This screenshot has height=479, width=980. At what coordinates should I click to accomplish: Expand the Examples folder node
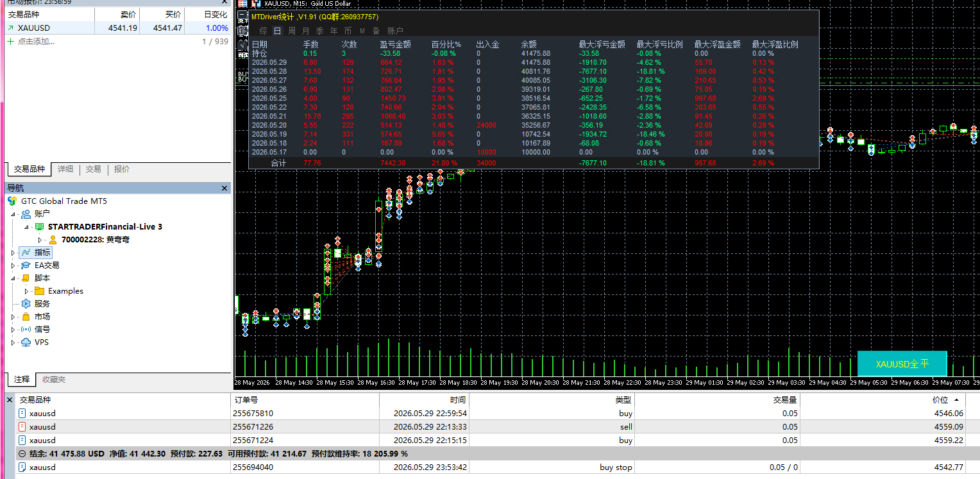[x=27, y=291]
